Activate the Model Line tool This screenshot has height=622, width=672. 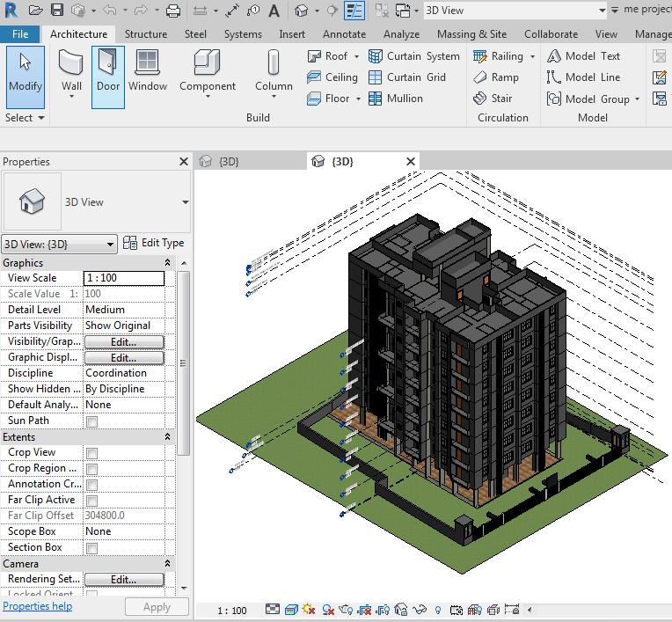pyautogui.click(x=583, y=77)
